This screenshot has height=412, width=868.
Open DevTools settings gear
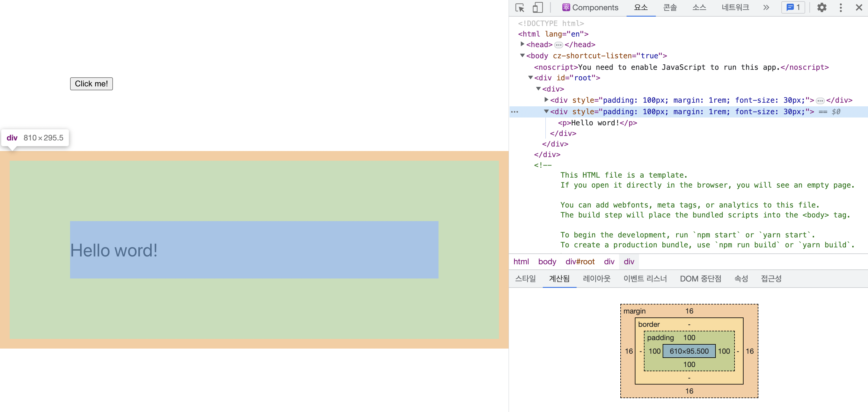[x=821, y=8]
